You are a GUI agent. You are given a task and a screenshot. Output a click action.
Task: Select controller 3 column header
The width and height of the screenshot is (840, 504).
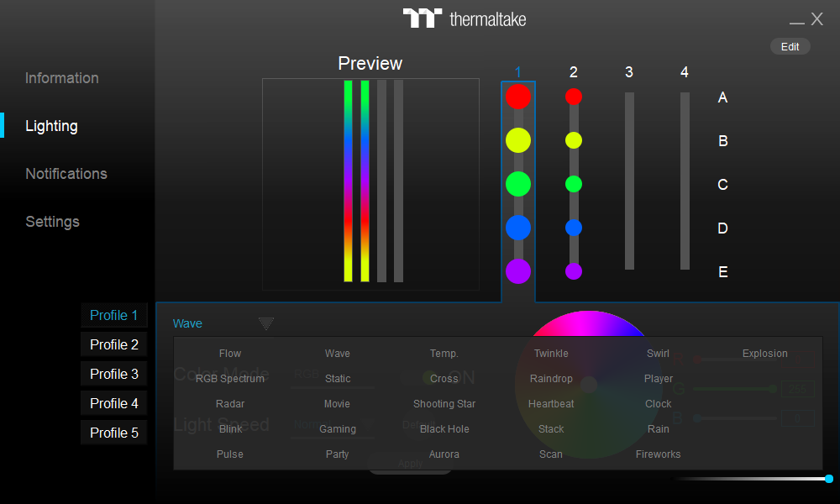tap(629, 71)
